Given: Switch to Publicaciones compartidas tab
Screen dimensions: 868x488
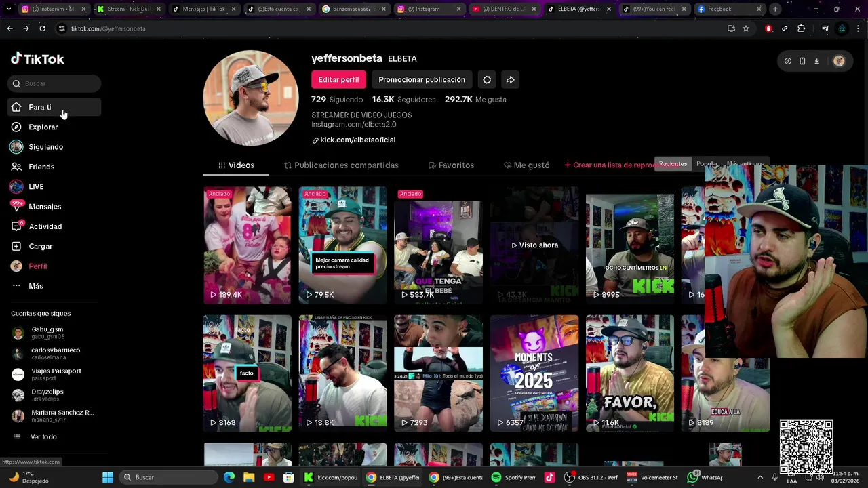Looking at the screenshot, I should [x=341, y=165].
